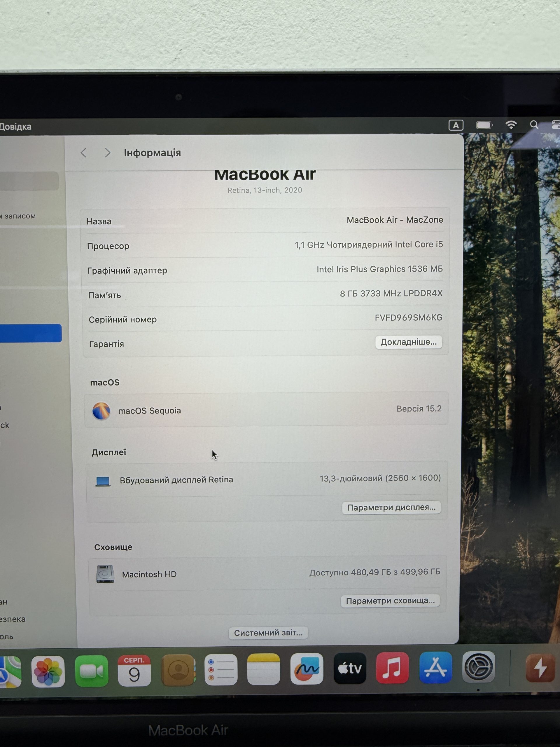This screenshot has height=747, width=560.
Task: Click serial number FVFD969SM6KG
Action: [408, 317]
